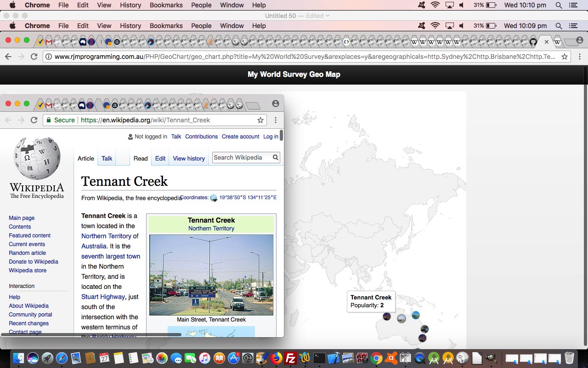588x368 pixels.
Task: Open Trash in the Dock
Action: 569,358
